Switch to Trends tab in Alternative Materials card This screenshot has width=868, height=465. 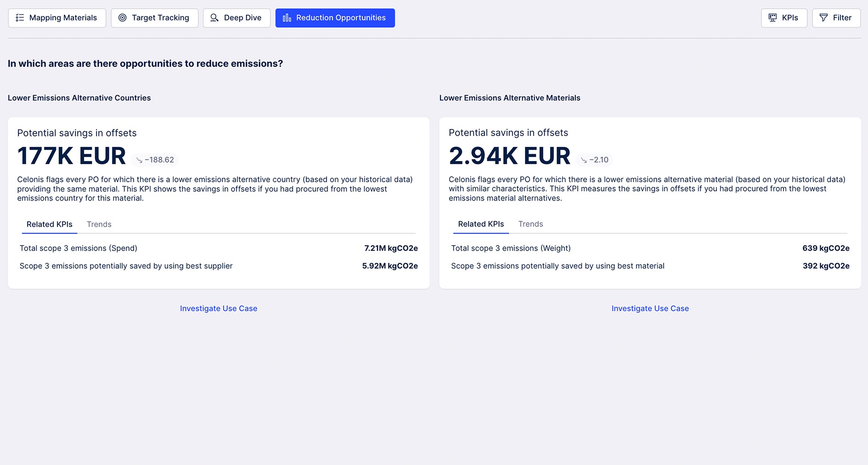[530, 224]
